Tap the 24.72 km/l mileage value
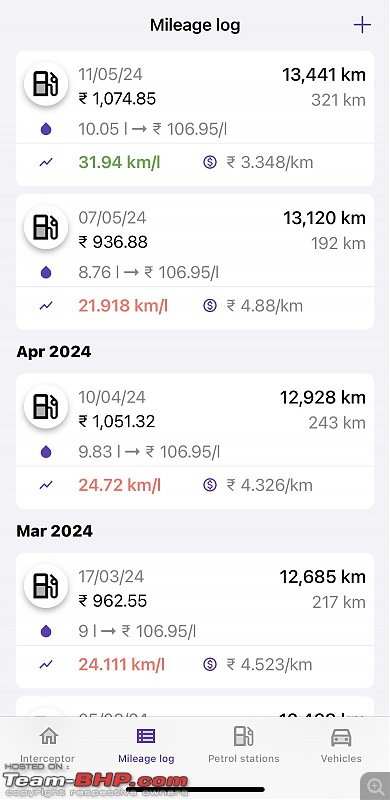This screenshot has width=390, height=800. [x=119, y=485]
